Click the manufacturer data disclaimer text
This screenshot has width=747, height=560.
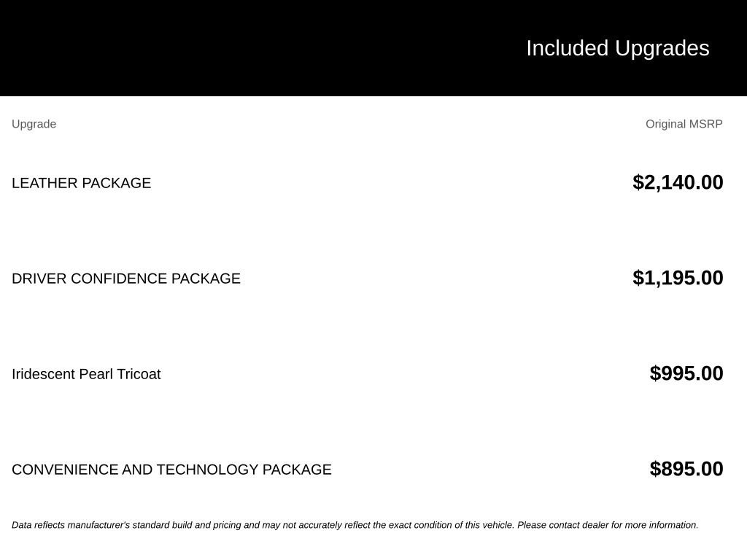point(355,525)
